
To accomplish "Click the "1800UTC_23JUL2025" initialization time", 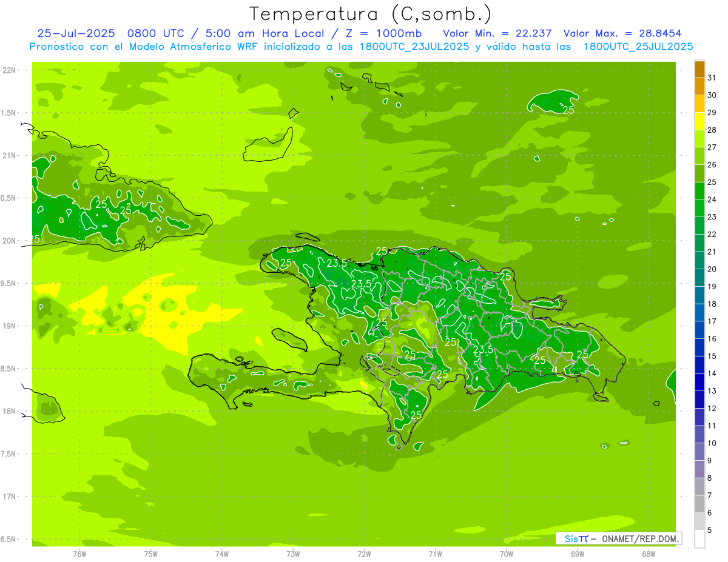I will pos(414,47).
